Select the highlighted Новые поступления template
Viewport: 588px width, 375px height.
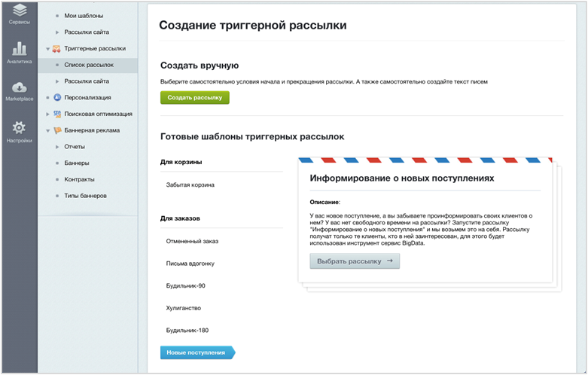pyautogui.click(x=197, y=352)
